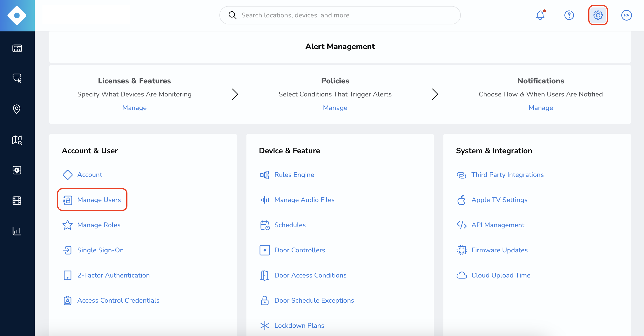Click the diamond icon next to Account

tap(68, 175)
